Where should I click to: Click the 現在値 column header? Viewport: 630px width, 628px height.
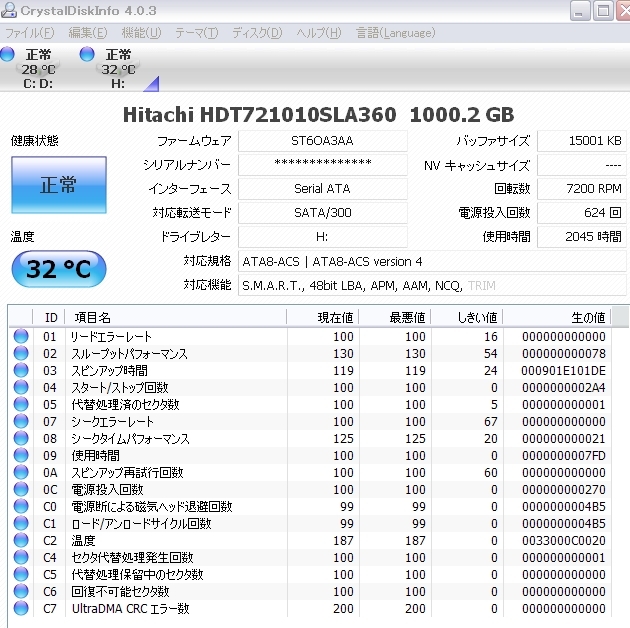(323, 317)
